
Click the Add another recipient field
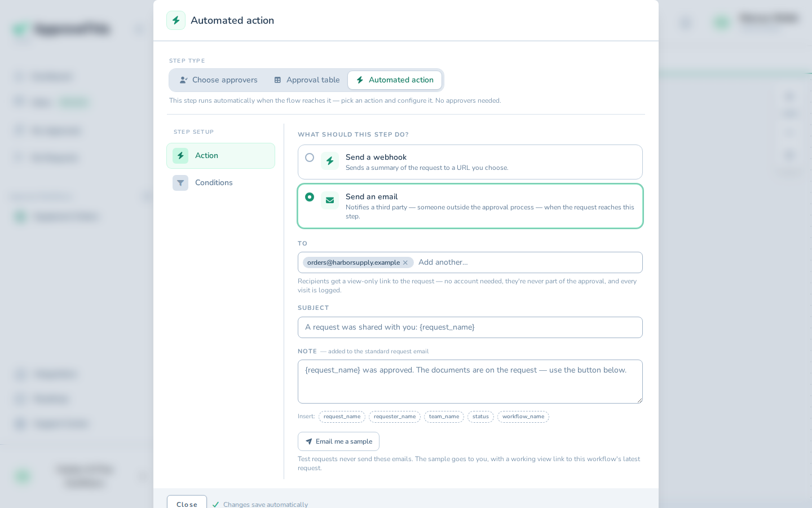pyautogui.click(x=528, y=262)
